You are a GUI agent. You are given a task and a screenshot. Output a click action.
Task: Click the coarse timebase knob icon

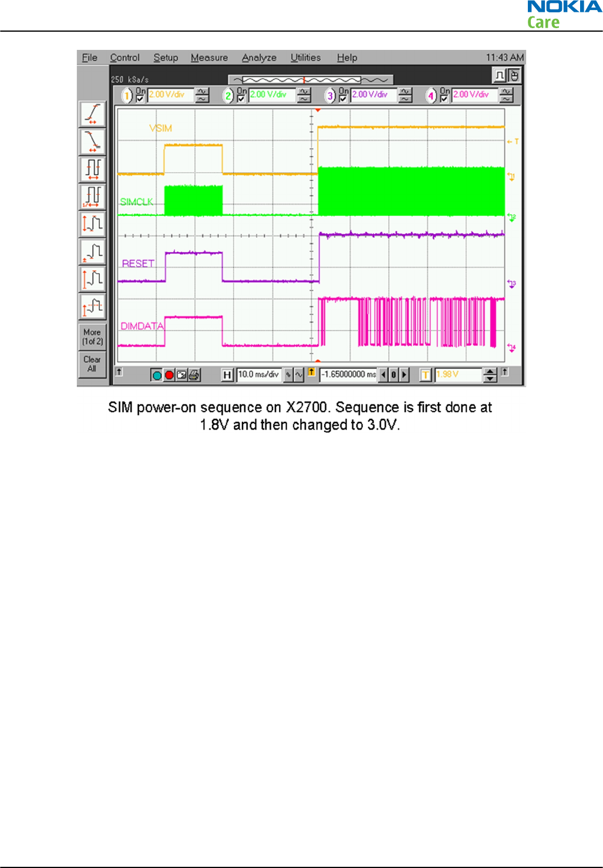coord(288,374)
